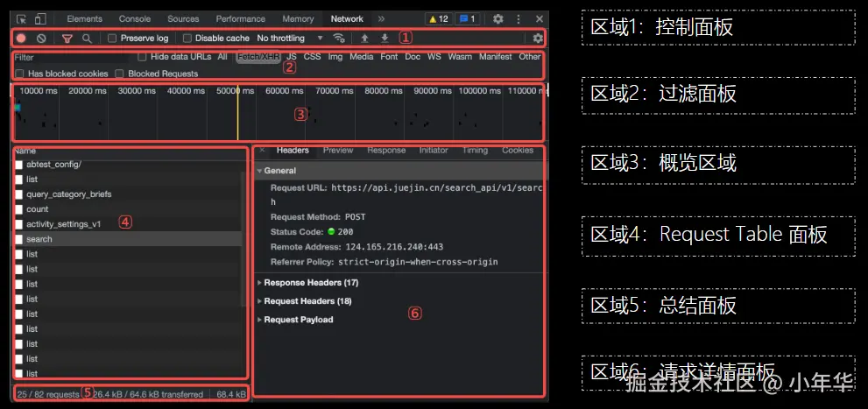868x409 pixels.
Task: Open the DevTools settings gear in the top bar
Action: tap(498, 18)
